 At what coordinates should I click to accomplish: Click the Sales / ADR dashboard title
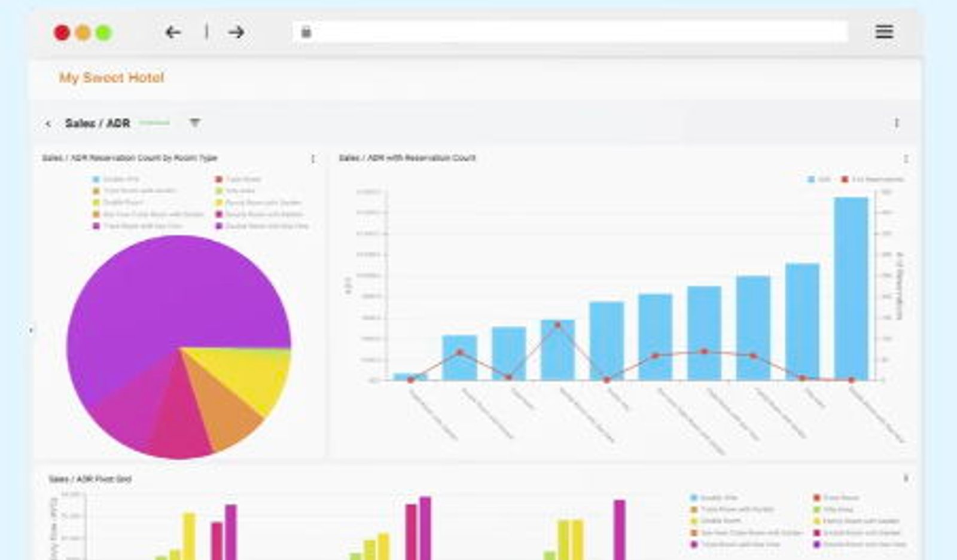97,123
